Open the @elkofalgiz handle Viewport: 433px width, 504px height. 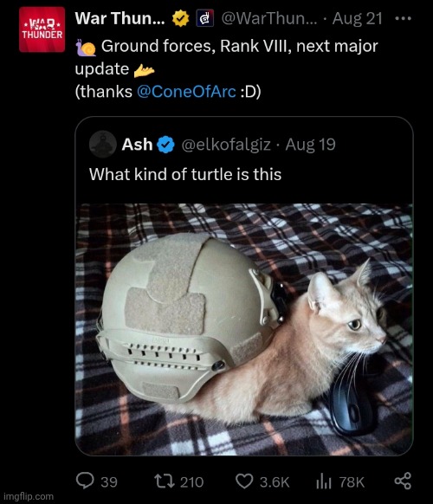(x=226, y=145)
